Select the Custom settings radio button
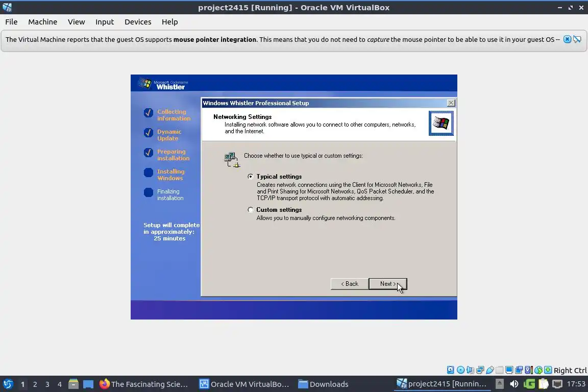 pos(251,210)
